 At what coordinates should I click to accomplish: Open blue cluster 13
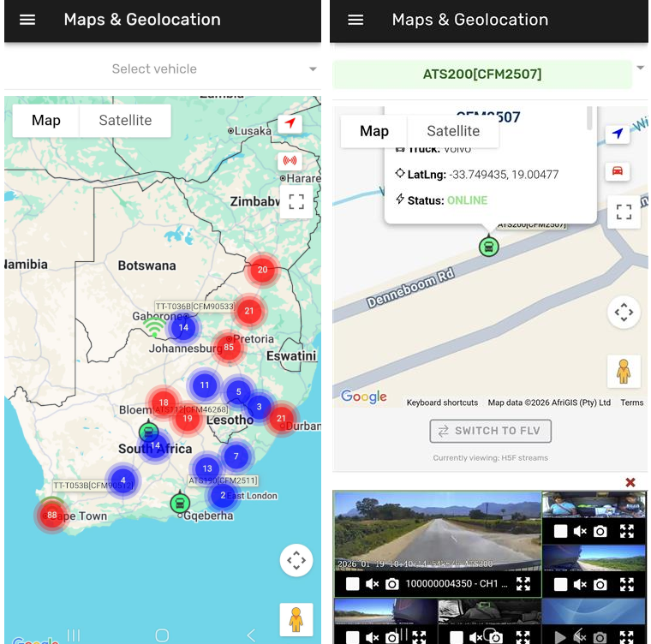point(207,468)
